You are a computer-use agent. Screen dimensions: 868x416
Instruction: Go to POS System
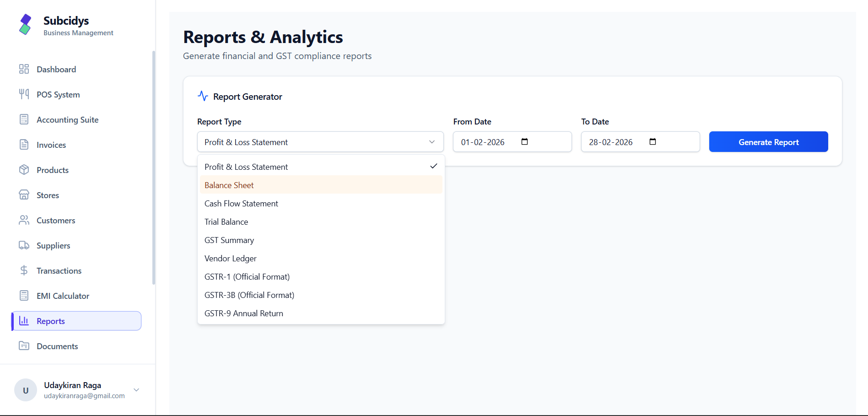(76, 94)
